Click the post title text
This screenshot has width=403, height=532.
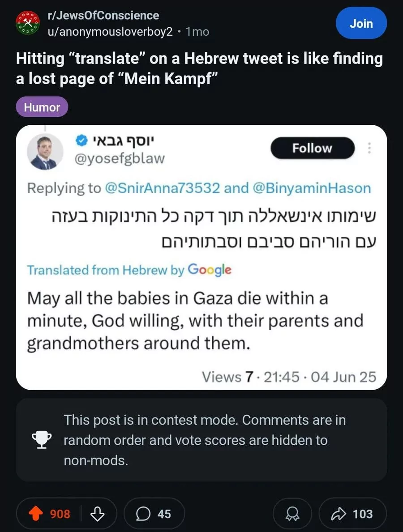pyautogui.click(x=199, y=68)
